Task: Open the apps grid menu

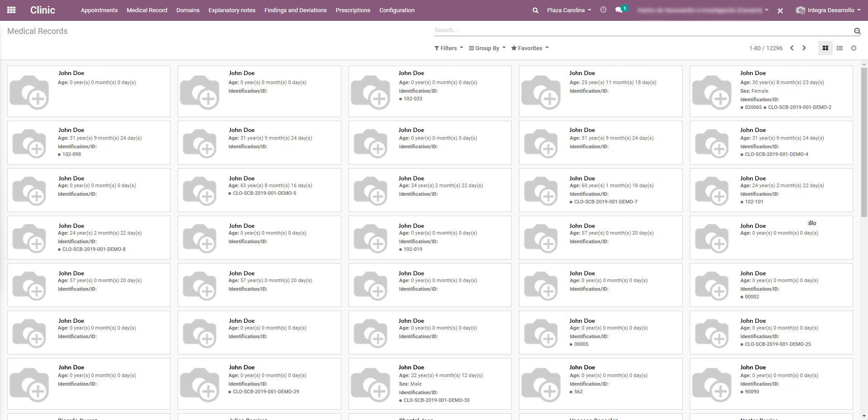Action: point(11,9)
